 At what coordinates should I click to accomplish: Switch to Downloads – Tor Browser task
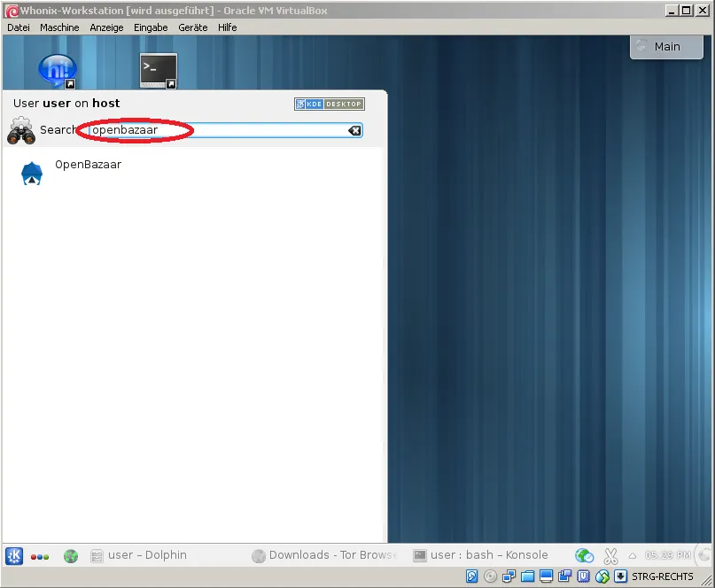tap(324, 555)
